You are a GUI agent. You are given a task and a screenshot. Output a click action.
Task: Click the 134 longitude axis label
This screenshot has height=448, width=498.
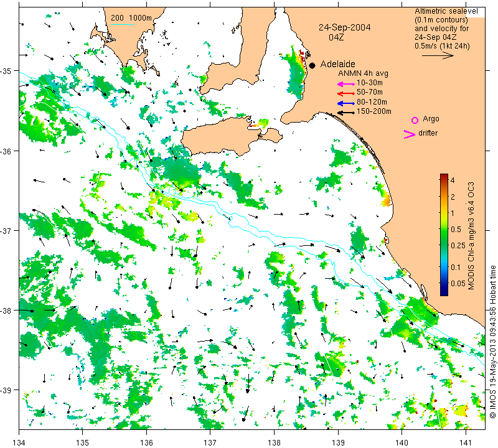pos(19,442)
